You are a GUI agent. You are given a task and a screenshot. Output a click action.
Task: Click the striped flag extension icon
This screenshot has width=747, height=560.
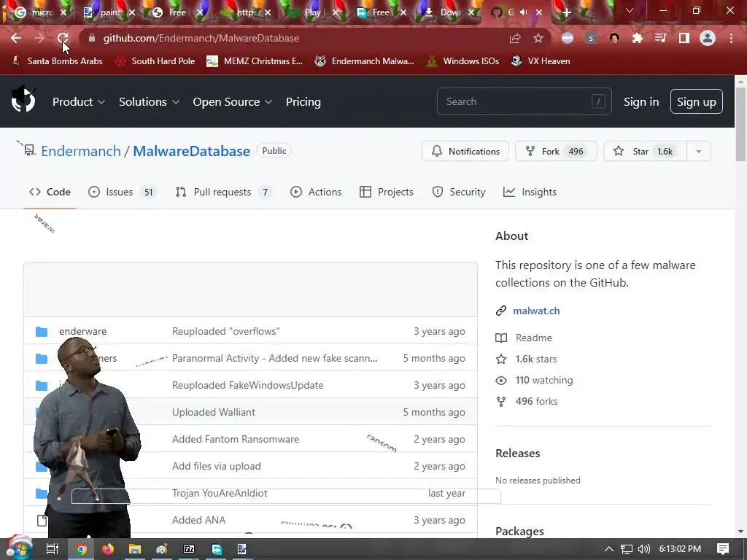coord(568,38)
